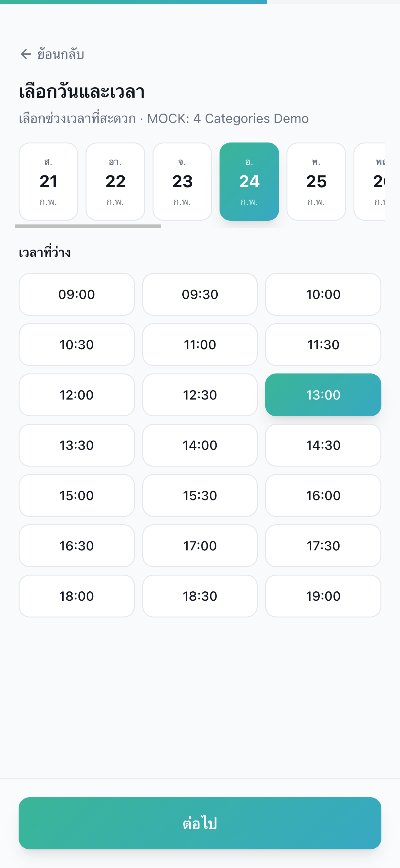Deselect the highlighted 13:00 slot
Screen dimensions: 400x868
click(x=323, y=395)
